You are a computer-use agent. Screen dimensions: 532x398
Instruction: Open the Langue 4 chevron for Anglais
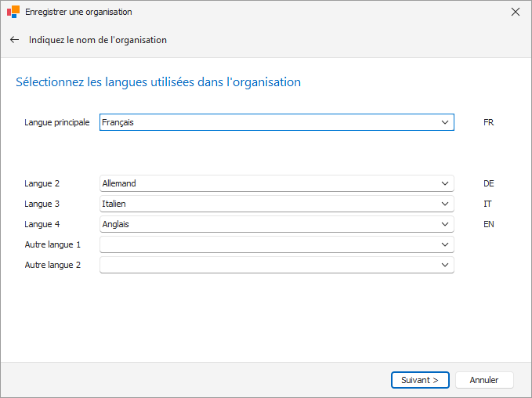[x=445, y=224]
